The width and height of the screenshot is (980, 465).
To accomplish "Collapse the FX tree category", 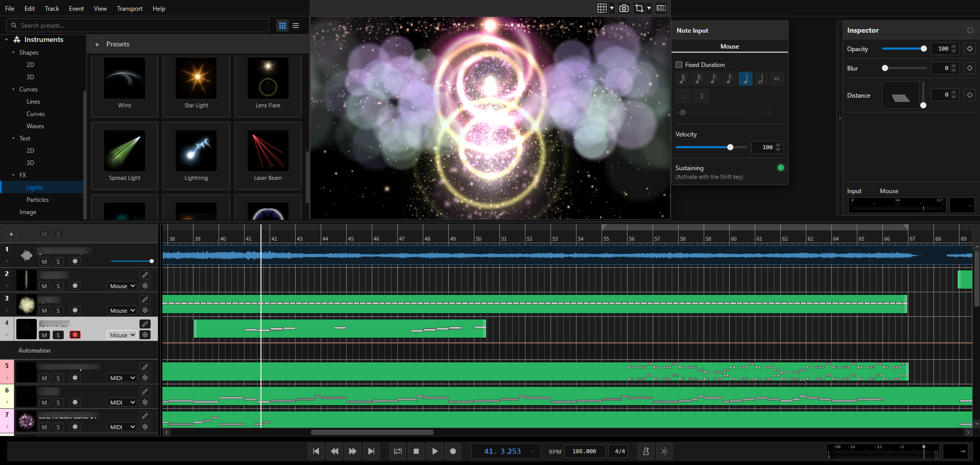I will coord(13,175).
